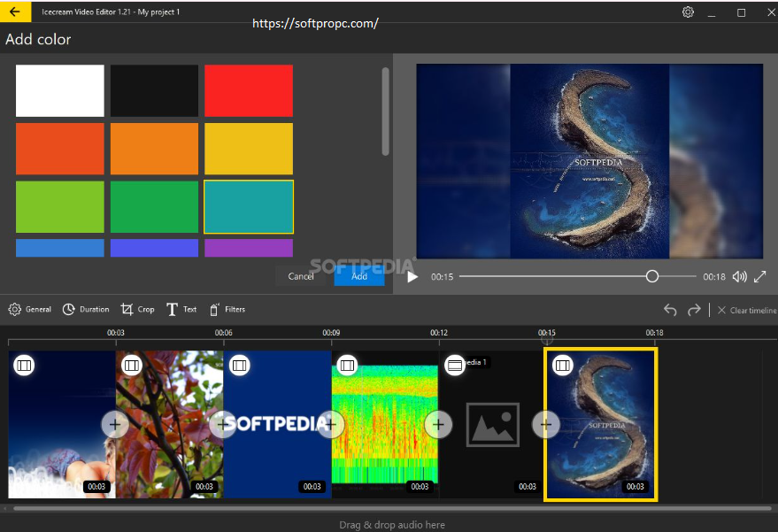Click the Drag & drop audio here area
778x532 pixels.
coord(392,525)
